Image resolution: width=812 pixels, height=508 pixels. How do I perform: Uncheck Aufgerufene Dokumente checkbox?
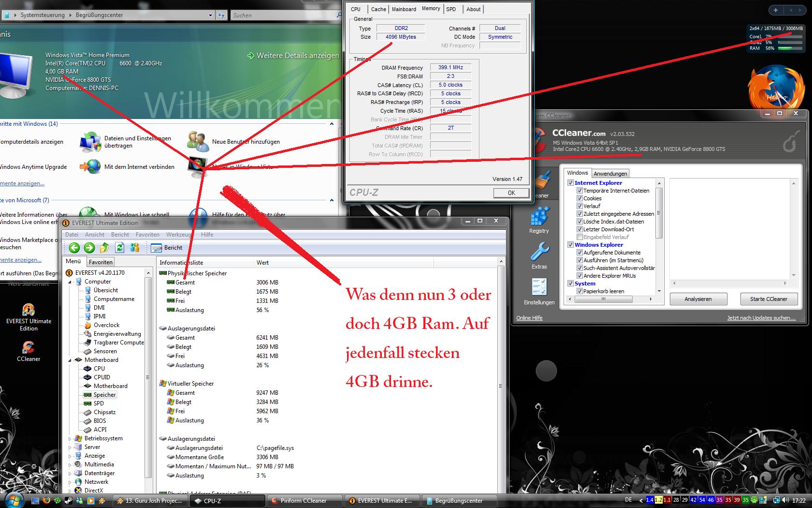click(x=580, y=253)
